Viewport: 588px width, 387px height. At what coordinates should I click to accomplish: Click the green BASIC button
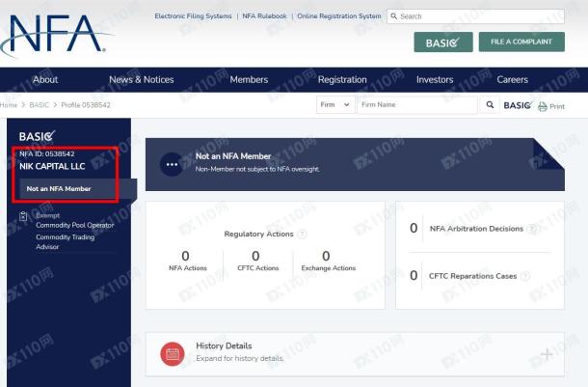[x=443, y=42]
